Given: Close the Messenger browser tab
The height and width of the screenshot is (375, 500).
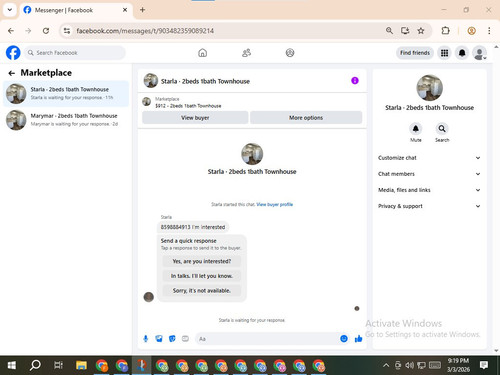Looking at the screenshot, I should (125, 10).
